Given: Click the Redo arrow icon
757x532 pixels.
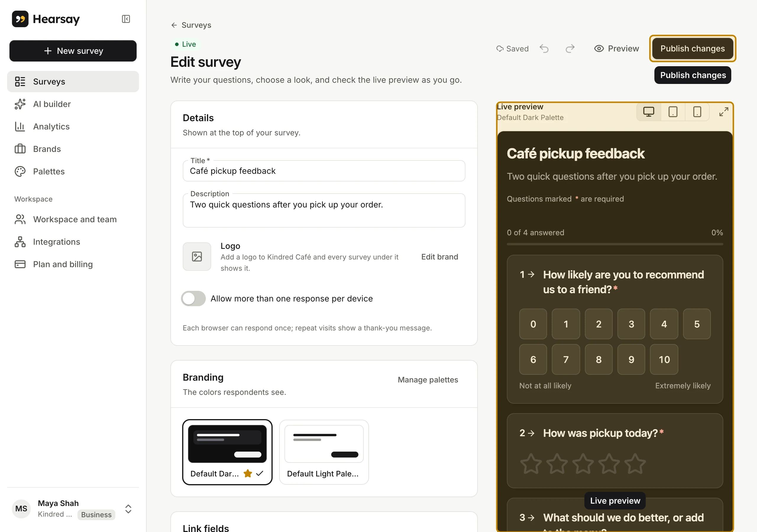Looking at the screenshot, I should pos(570,48).
